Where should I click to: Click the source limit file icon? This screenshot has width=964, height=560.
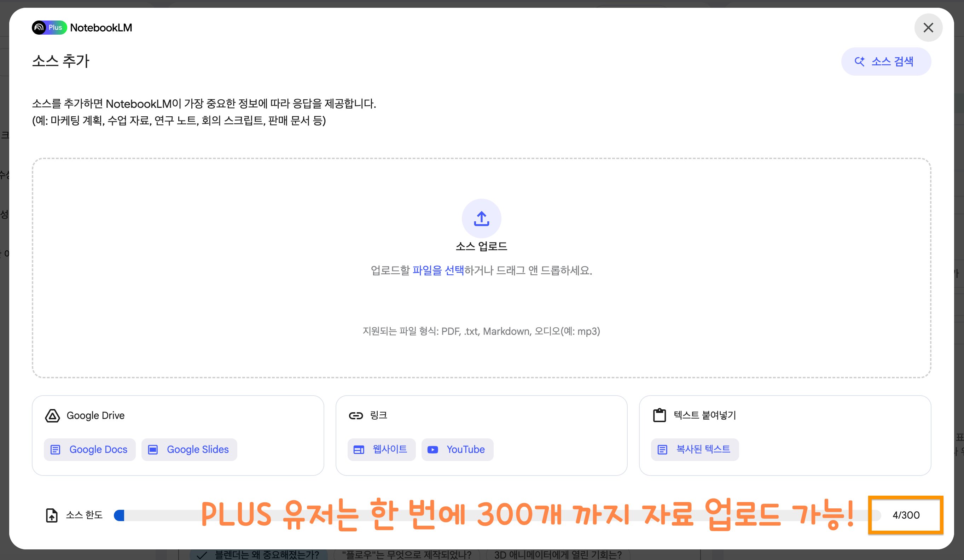click(52, 515)
